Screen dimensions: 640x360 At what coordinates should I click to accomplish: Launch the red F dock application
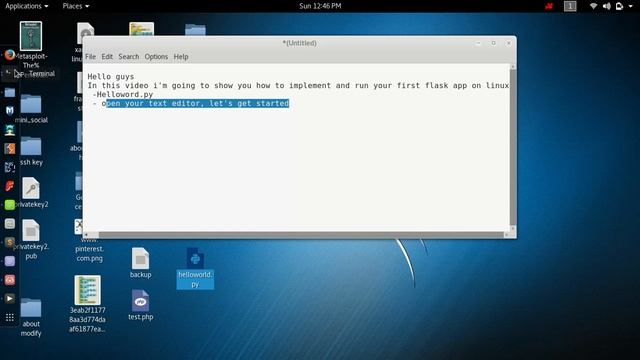pos(10,186)
